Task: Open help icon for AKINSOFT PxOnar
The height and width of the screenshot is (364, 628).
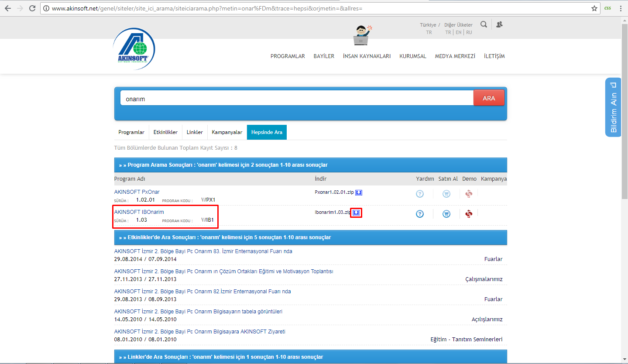Action: point(420,194)
